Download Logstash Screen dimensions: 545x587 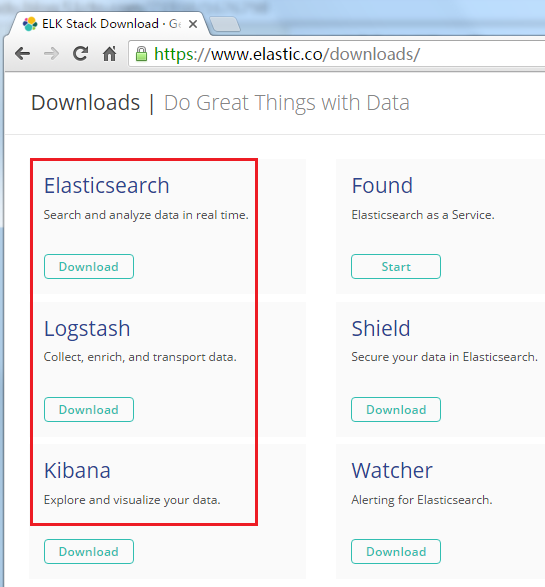(89, 410)
